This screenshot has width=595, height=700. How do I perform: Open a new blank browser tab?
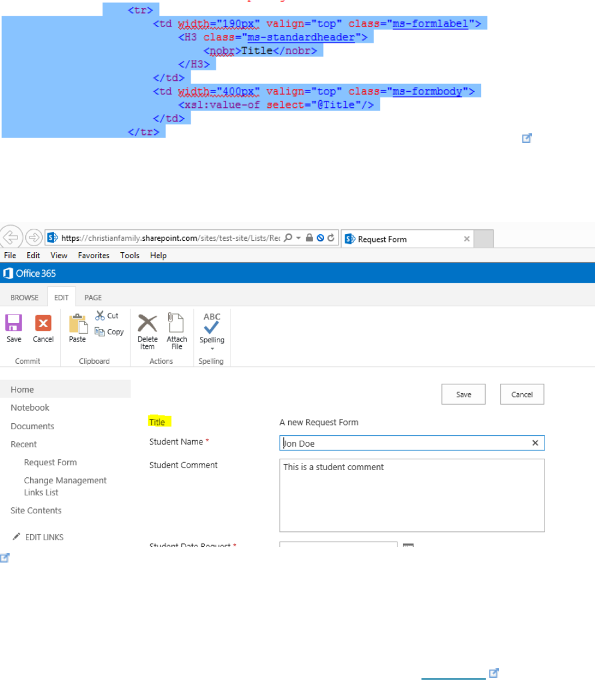[483, 239]
